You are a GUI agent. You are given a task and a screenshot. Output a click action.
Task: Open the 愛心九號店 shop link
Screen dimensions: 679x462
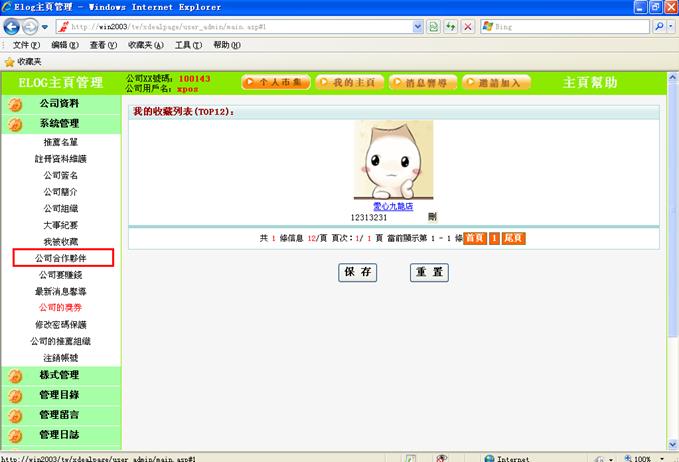(x=393, y=207)
